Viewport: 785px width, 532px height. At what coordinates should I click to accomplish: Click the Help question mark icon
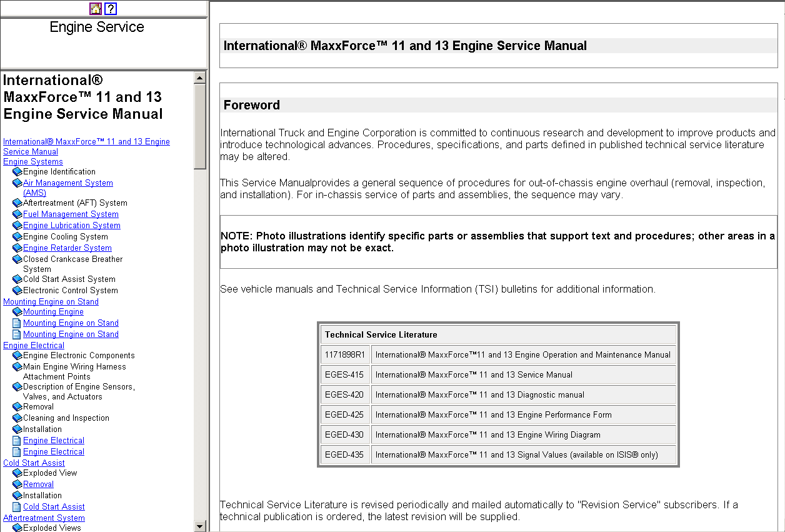point(111,9)
